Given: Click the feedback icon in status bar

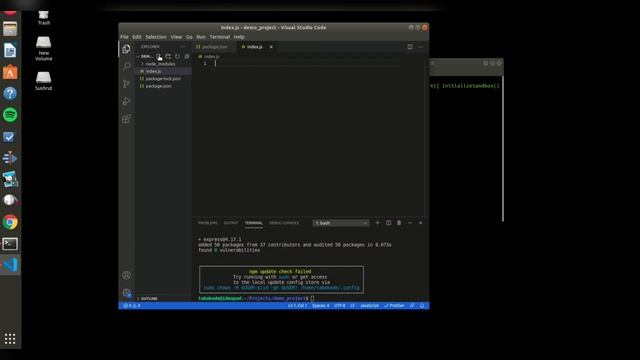Looking at the screenshot, I should coord(412,306).
